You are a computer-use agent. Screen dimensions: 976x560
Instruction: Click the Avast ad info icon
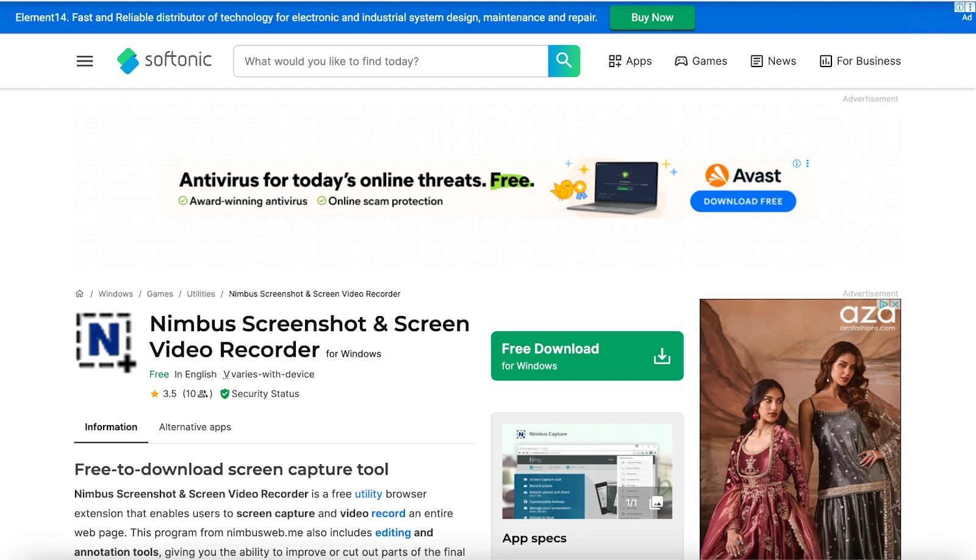[x=797, y=163]
